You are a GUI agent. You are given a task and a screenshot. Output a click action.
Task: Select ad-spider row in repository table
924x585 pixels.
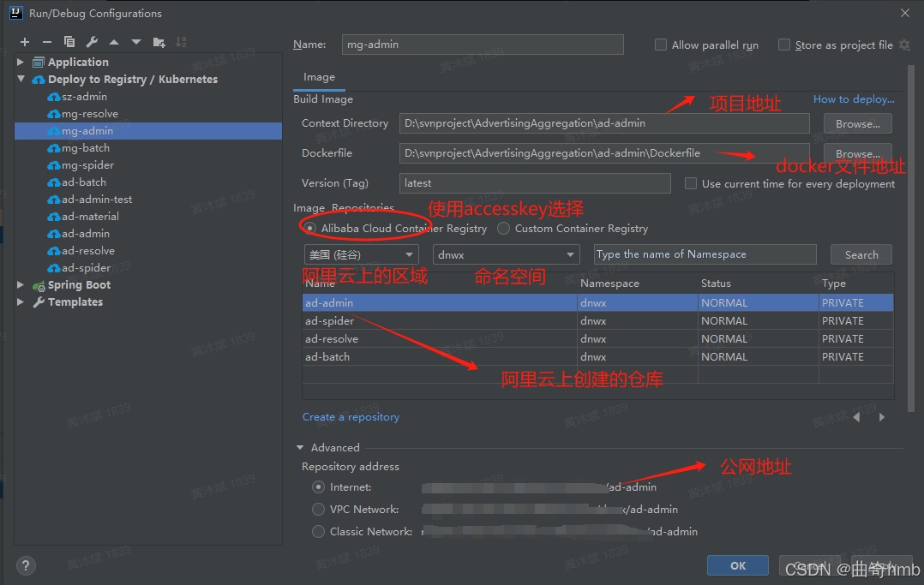click(597, 321)
